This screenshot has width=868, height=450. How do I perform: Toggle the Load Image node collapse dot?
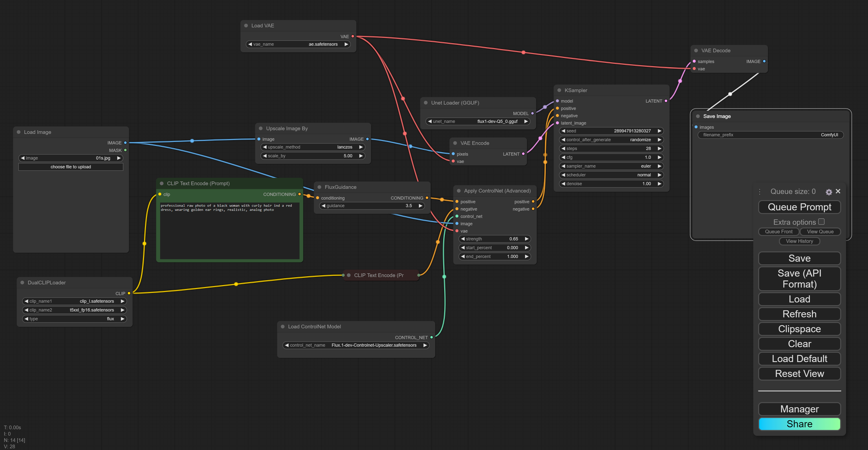click(19, 132)
